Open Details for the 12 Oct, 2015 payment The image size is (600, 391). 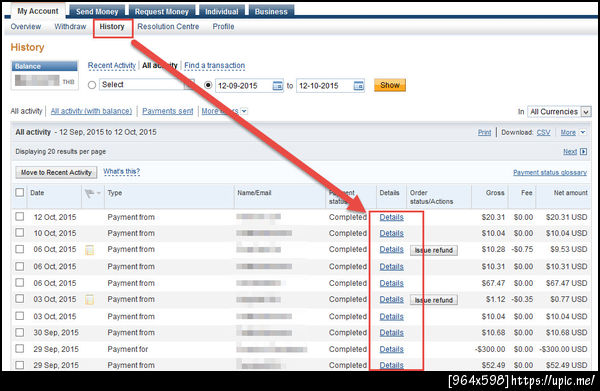pos(391,217)
